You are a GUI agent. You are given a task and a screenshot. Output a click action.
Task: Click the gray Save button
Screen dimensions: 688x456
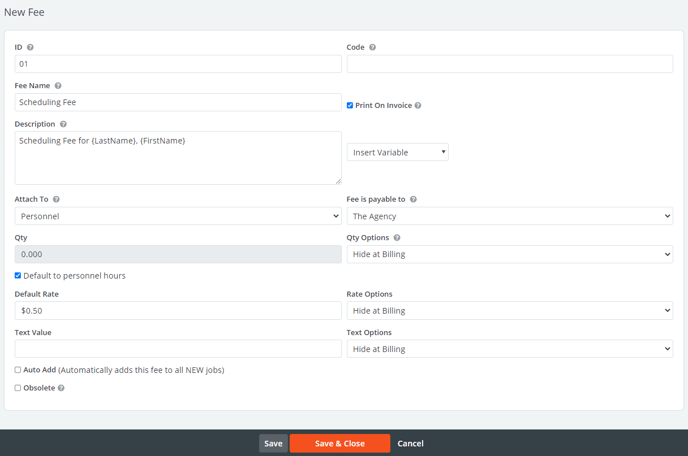273,443
